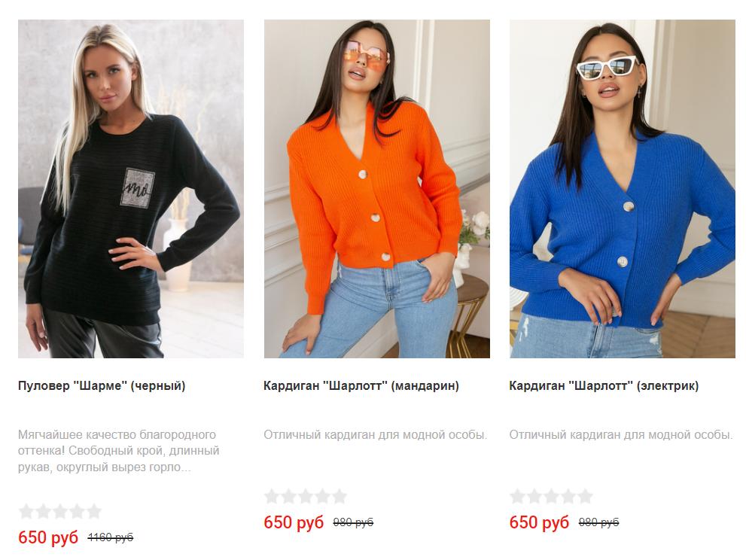The height and width of the screenshot is (560, 746).
Task: Click first star under Пуловер Шарме rating
Action: coord(26,512)
